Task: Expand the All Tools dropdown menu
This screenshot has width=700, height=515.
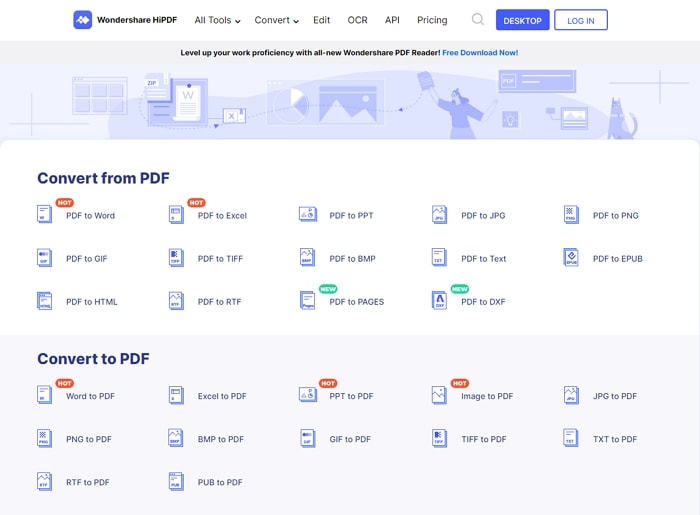Action: point(217,20)
